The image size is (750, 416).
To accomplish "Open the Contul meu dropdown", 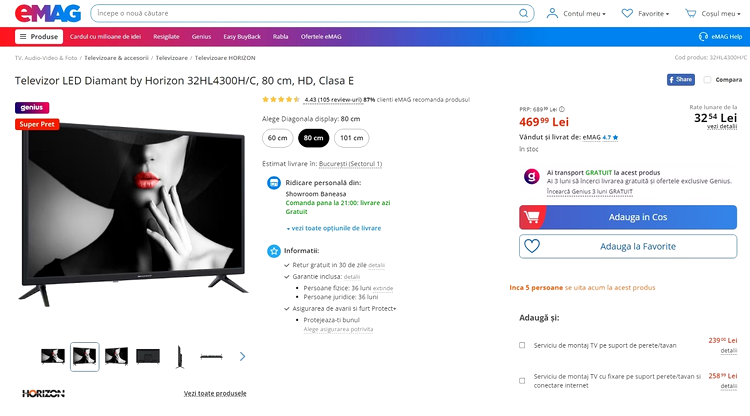I will click(576, 13).
